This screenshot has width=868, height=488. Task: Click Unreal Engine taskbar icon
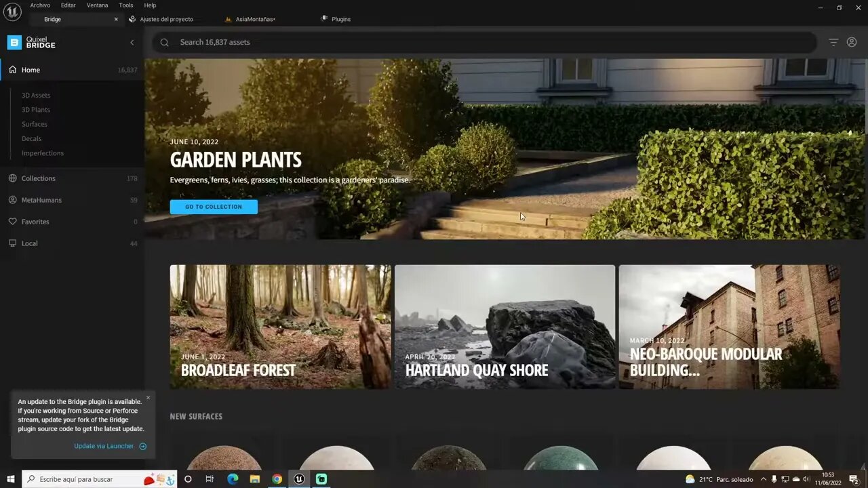(299, 479)
